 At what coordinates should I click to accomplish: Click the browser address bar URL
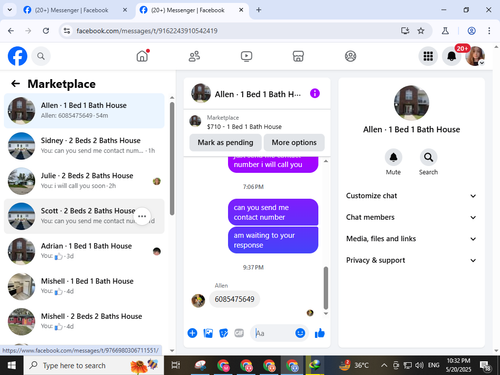[147, 31]
